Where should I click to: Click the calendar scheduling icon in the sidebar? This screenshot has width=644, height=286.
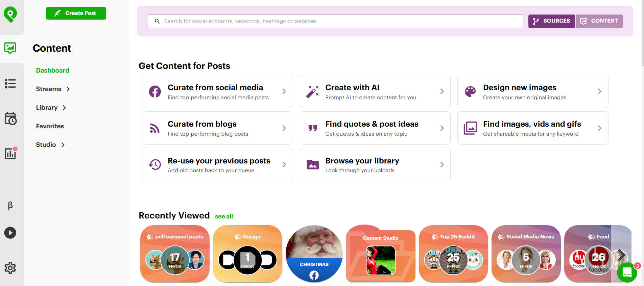point(10,119)
